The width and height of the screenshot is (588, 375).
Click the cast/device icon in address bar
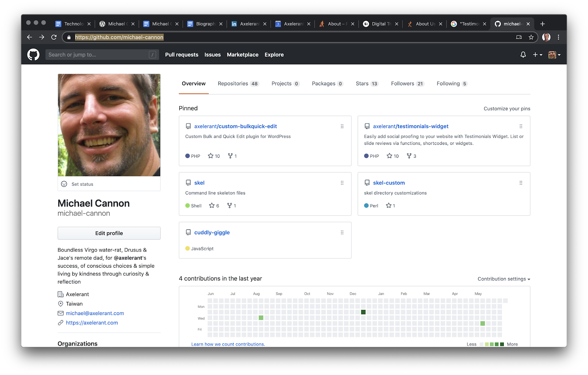click(519, 37)
